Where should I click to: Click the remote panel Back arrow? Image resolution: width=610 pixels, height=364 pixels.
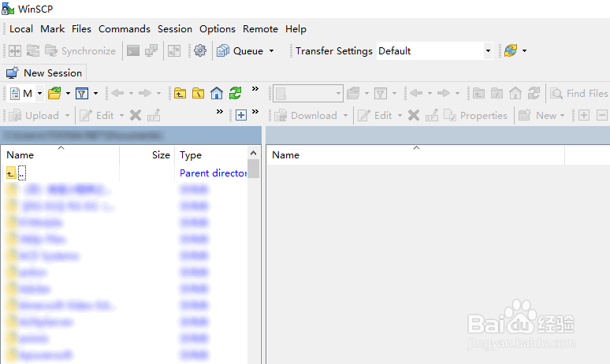pos(416,93)
